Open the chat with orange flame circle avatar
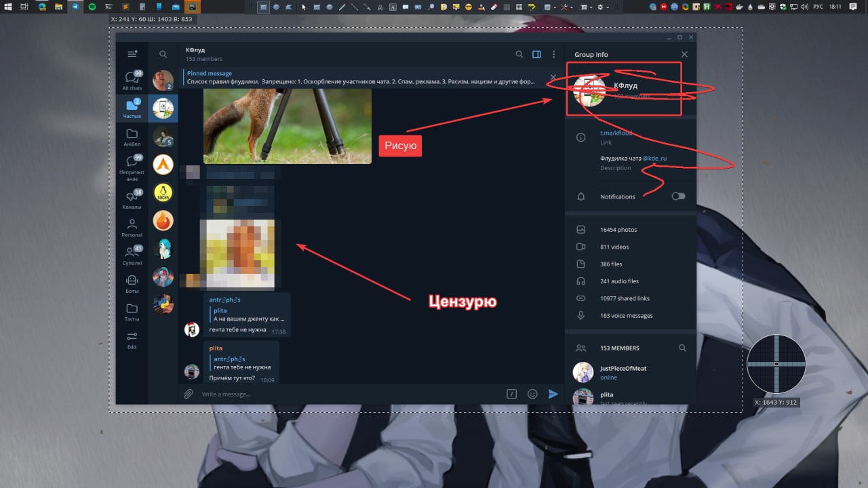The width and height of the screenshot is (868, 488). pos(163,220)
